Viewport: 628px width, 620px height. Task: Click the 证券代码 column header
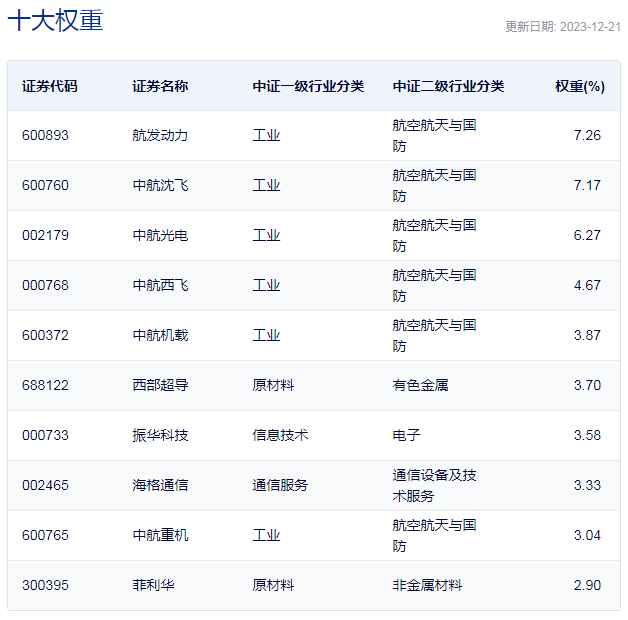click(x=50, y=86)
